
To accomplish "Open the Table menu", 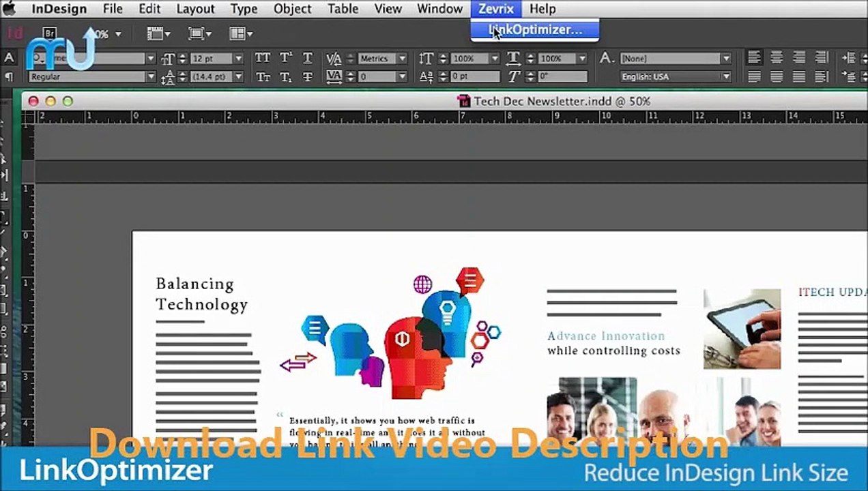I will click(343, 9).
